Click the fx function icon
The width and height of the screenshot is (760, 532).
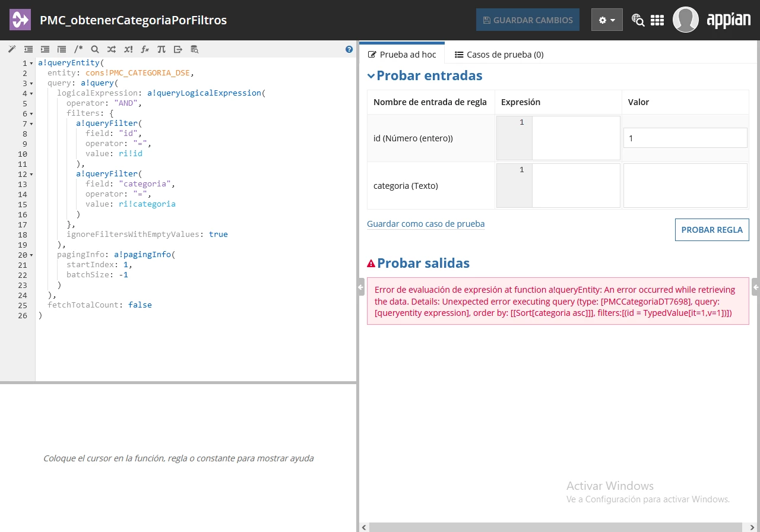(145, 49)
